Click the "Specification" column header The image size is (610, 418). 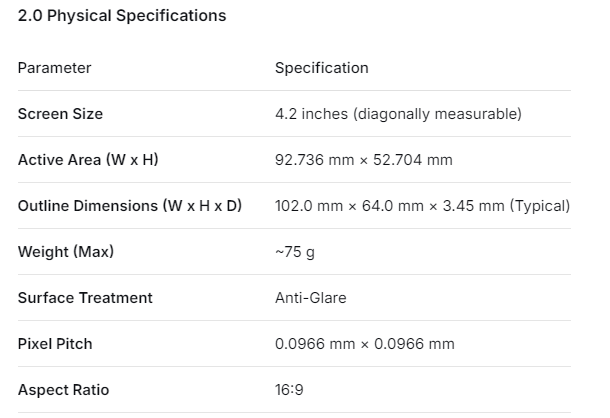click(321, 68)
